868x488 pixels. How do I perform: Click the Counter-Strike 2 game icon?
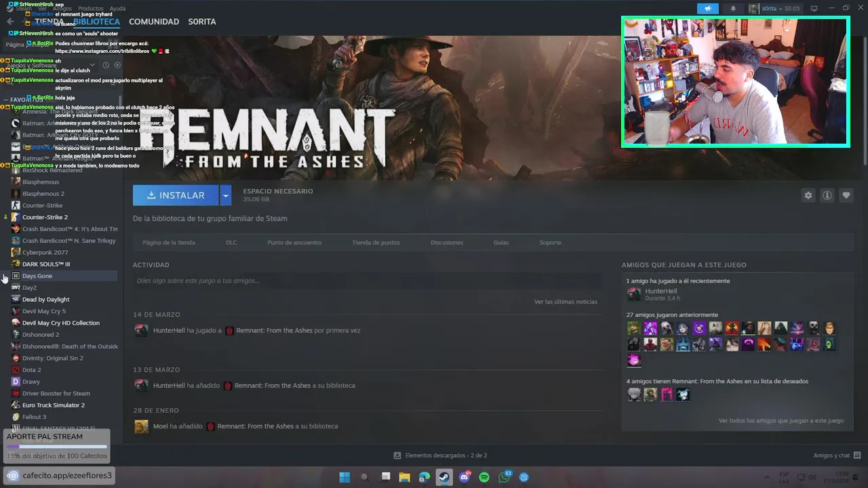16,217
